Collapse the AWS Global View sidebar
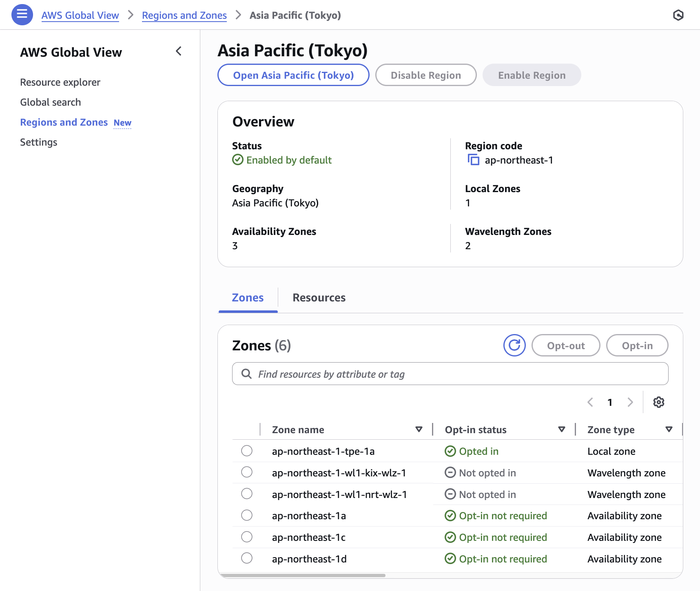This screenshot has height=591, width=700. [179, 51]
